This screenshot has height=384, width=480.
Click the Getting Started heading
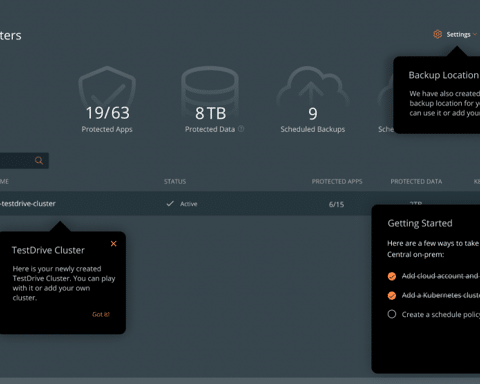pos(420,223)
